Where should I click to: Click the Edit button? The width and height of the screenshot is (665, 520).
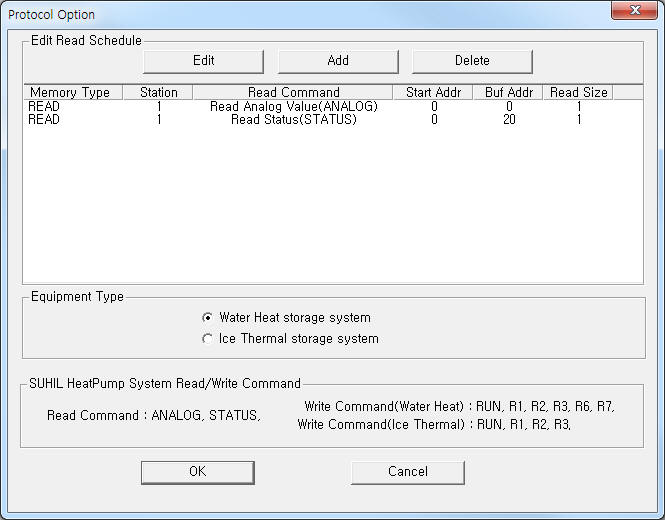[203, 61]
